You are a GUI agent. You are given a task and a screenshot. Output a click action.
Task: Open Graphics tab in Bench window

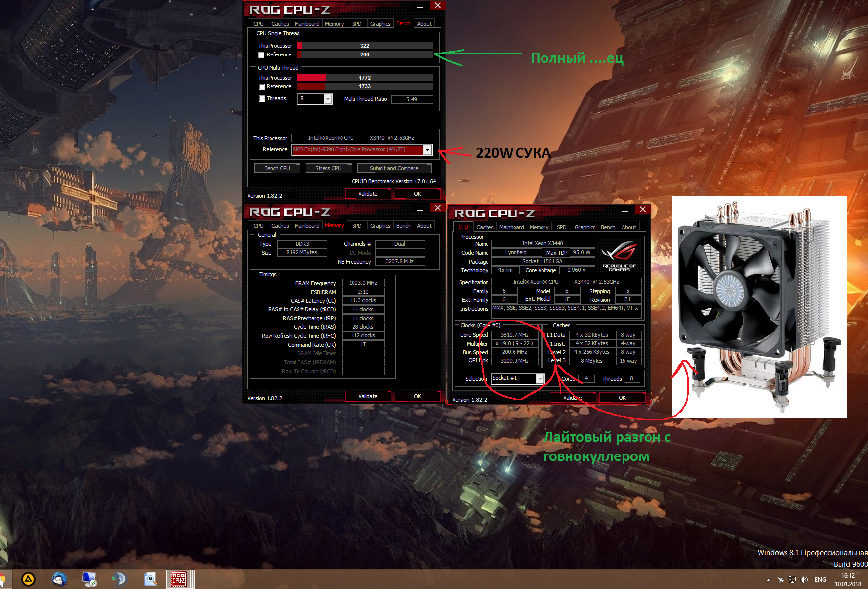(x=380, y=24)
